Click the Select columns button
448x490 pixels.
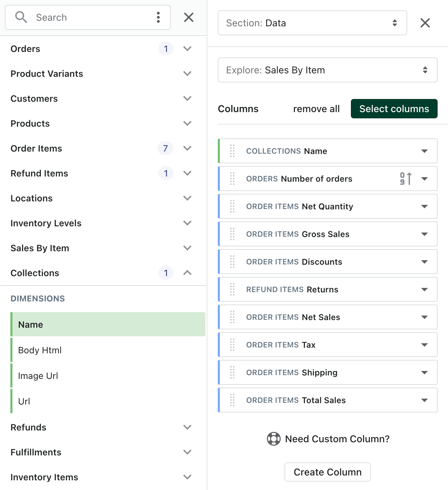click(x=394, y=109)
